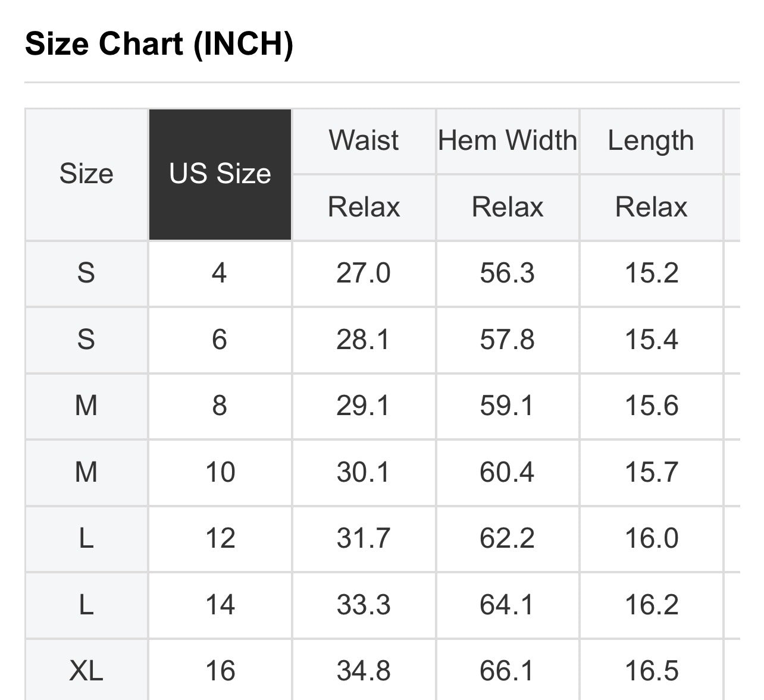Select the US size 4 cell
Image resolution: width=764 pixels, height=700 pixels.
coord(220,273)
